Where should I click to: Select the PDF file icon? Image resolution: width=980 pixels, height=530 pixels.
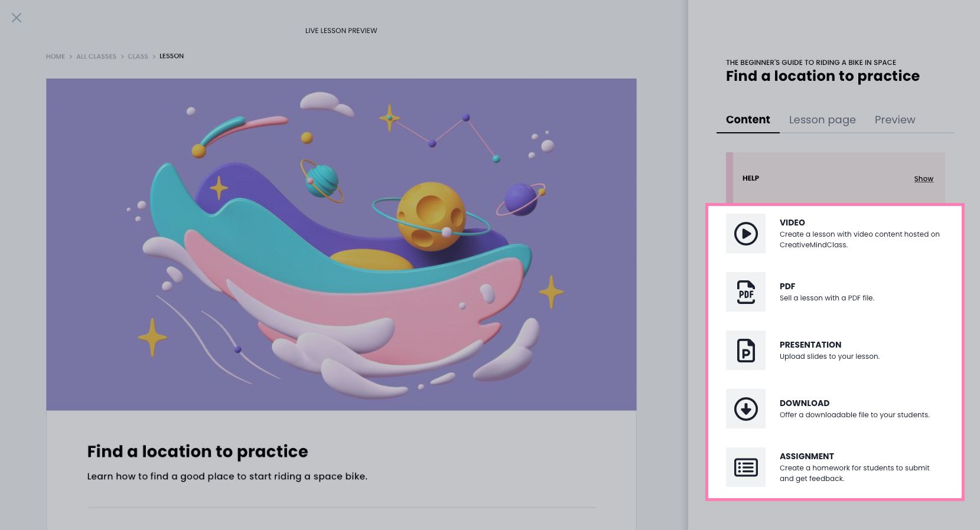click(x=745, y=292)
